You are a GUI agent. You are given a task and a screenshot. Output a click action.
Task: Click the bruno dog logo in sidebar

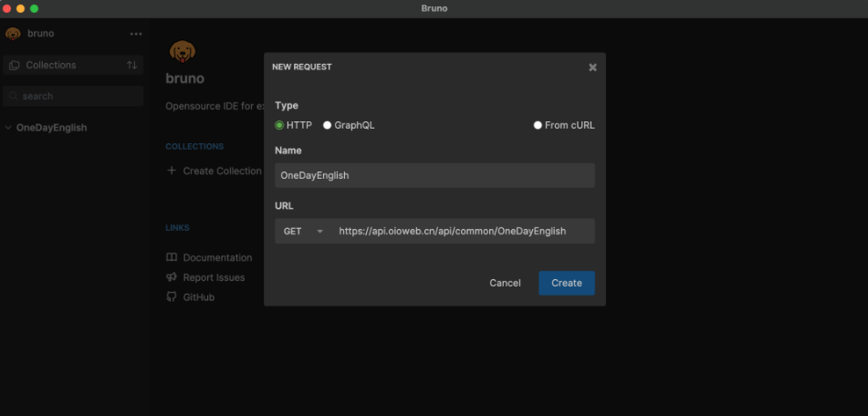(x=14, y=34)
